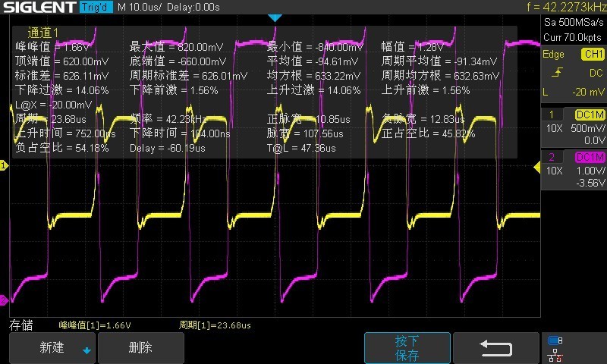
Task: Open the Edge trigger type setting
Action: [x=554, y=55]
